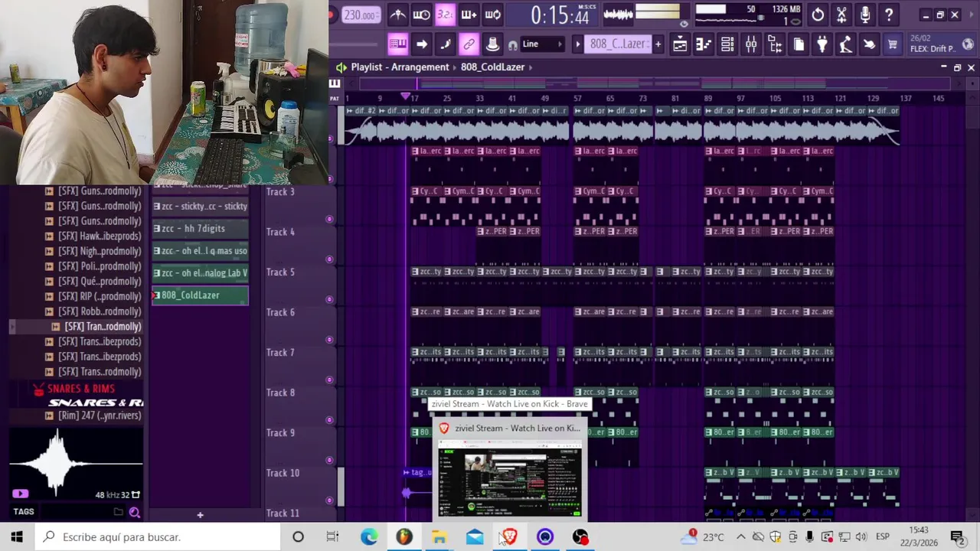
Task: Open the Line snap dropdown
Action: tap(543, 44)
